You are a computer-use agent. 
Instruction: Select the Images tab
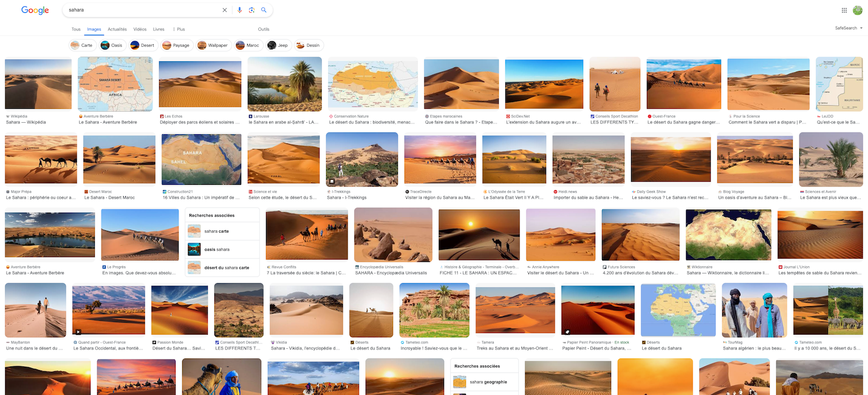(x=94, y=29)
